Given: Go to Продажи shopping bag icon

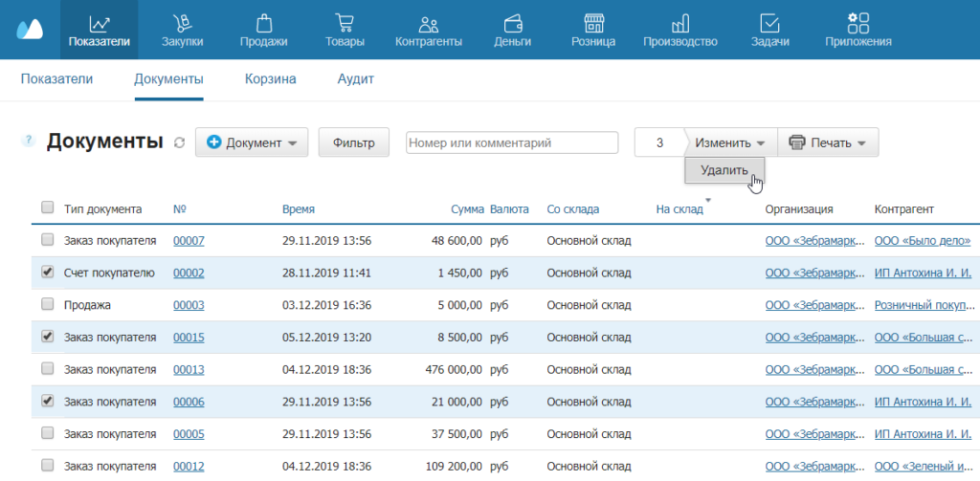Looking at the screenshot, I should click(263, 23).
